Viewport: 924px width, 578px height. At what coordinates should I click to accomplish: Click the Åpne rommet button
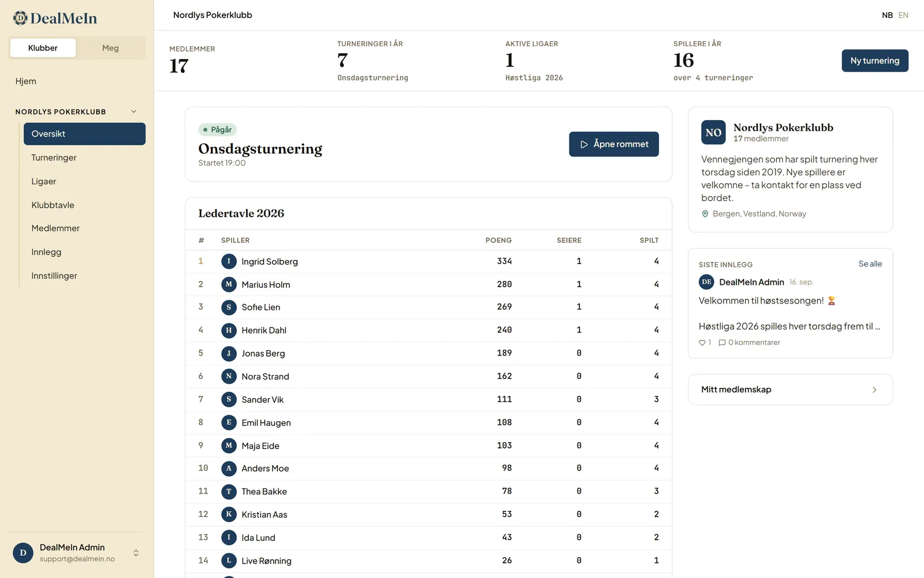tap(614, 144)
